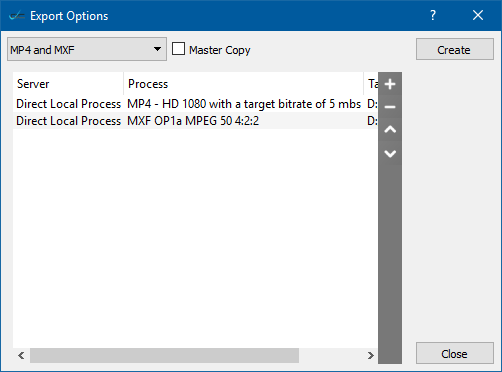This screenshot has height=372, width=502.
Task: Move selected process up with chevron arrow
Action: click(390, 130)
